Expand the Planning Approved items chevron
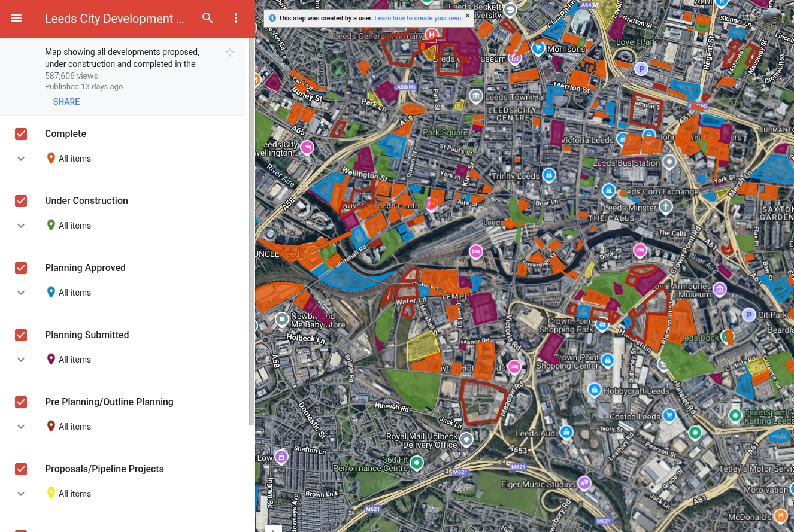This screenshot has height=532, width=794. (x=21, y=293)
